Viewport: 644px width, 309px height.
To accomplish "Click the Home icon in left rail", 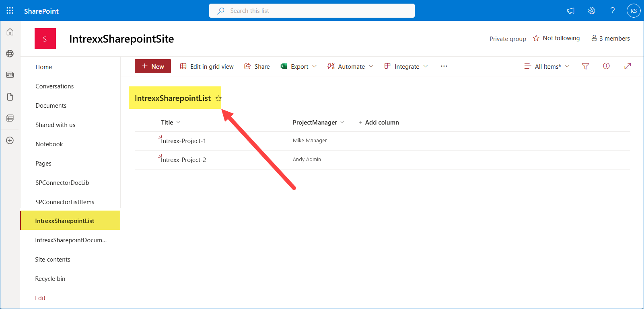I will click(x=10, y=32).
